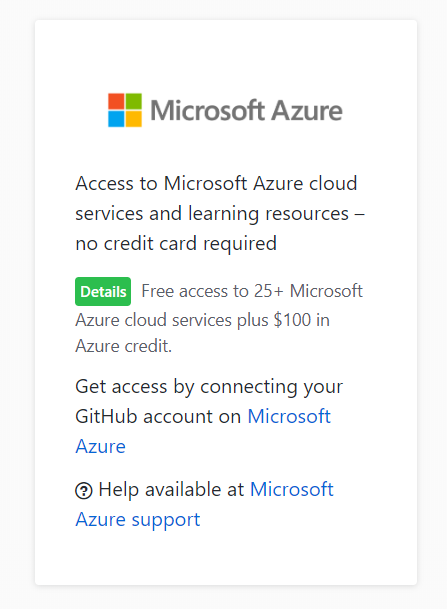
Task: Click the 'Help available at' text
Action: (171, 489)
